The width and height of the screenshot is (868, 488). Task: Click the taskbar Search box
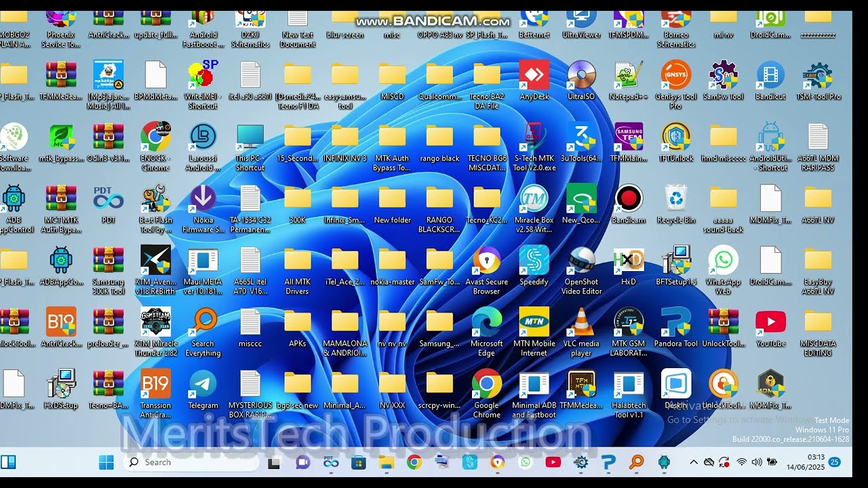(x=191, y=462)
